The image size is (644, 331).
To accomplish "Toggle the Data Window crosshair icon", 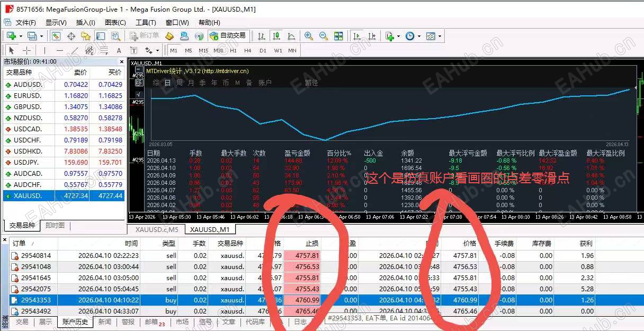I will pos(71,36).
